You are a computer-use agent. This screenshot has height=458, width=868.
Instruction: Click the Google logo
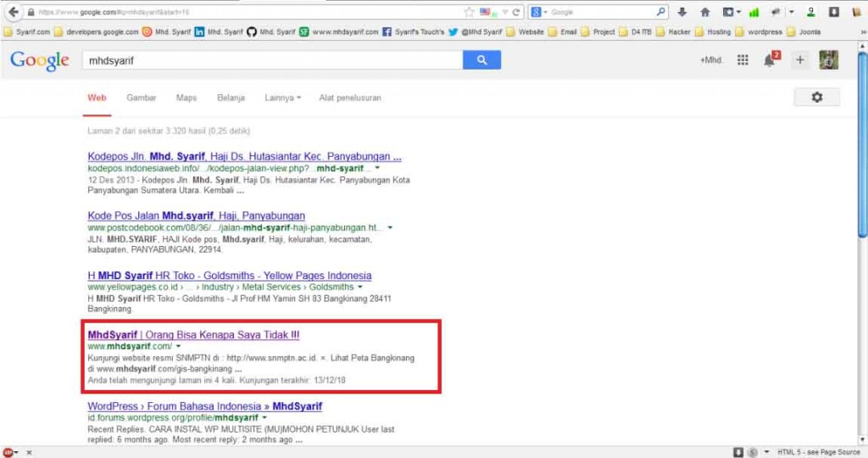coord(39,60)
